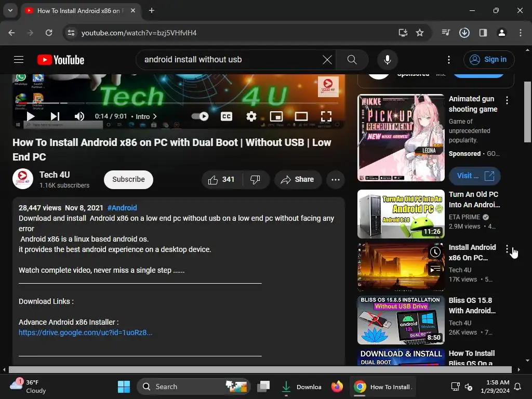This screenshot has width=532, height=399.
Task: Open player settings gear
Action: (251, 116)
